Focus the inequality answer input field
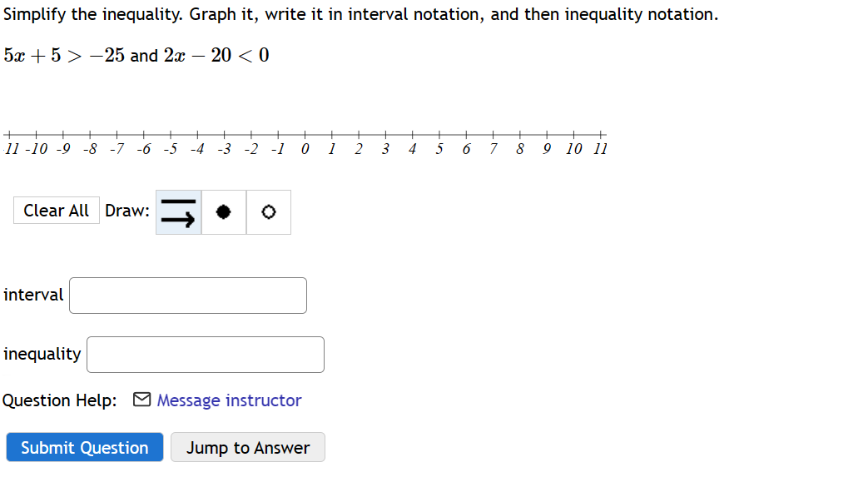Viewport: 868px width, 487px height. [206, 355]
